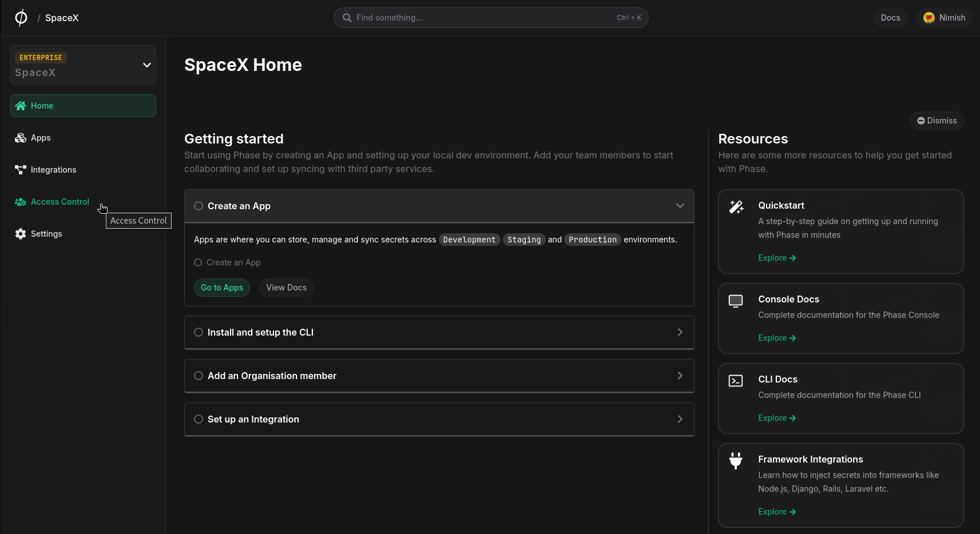The image size is (980, 534).
Task: Click the Go to Apps button
Action: 222,288
